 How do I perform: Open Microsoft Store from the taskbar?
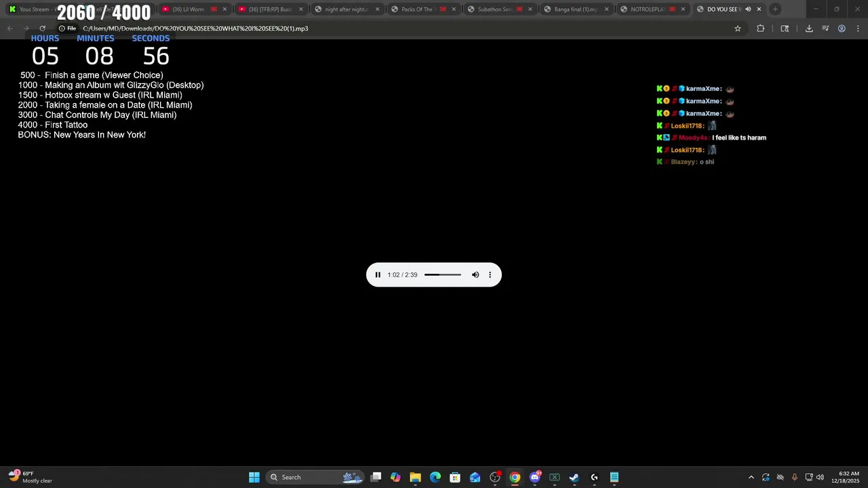pos(455,477)
